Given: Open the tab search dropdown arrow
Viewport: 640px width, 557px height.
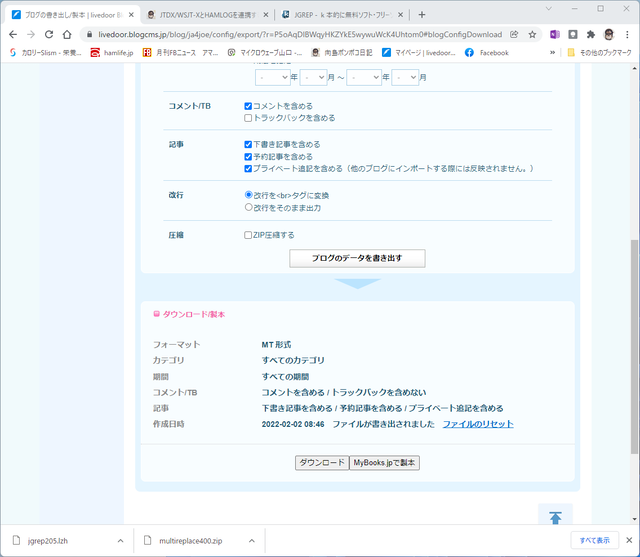Looking at the screenshot, I should click(549, 9).
